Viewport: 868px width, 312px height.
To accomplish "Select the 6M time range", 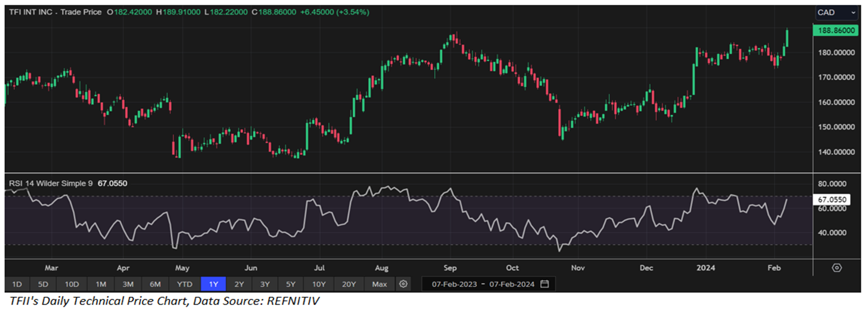I will coord(155,284).
